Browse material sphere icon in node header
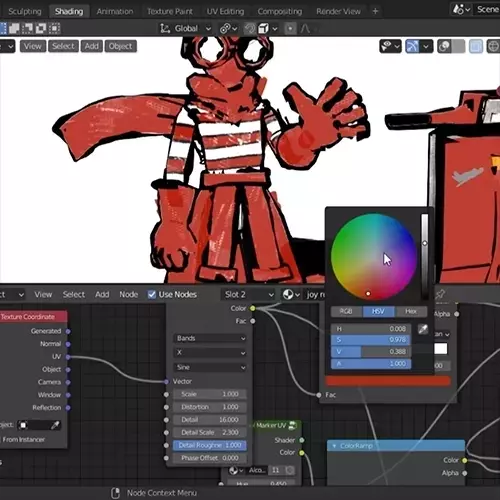The image size is (500, 500). pos(291,295)
